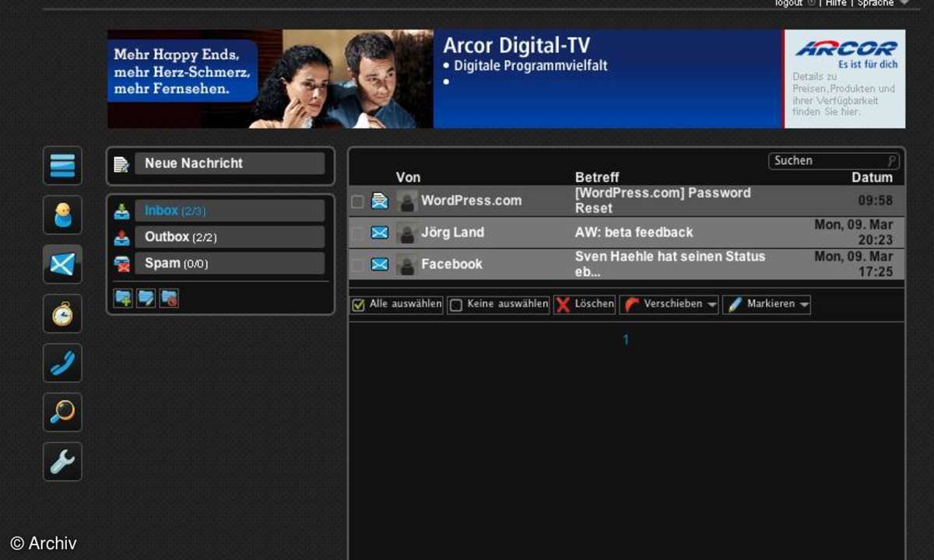The width and height of the screenshot is (934, 560).
Task: Compose with the Neue Nachricht button
Action: 229,163
